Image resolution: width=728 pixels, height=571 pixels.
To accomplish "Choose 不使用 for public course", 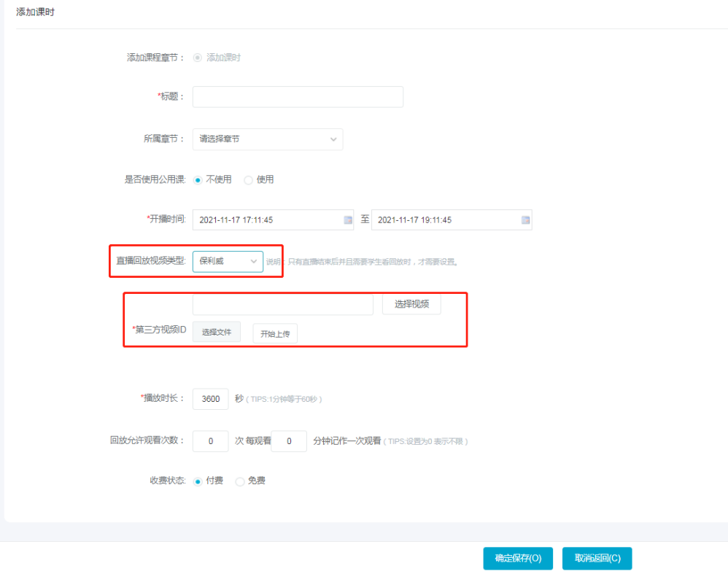I will 198,180.
